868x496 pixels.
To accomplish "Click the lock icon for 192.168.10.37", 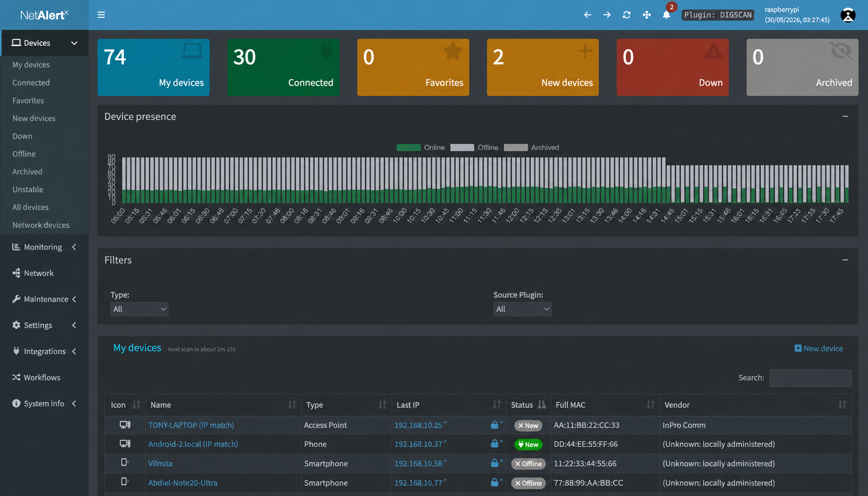I will [495, 444].
